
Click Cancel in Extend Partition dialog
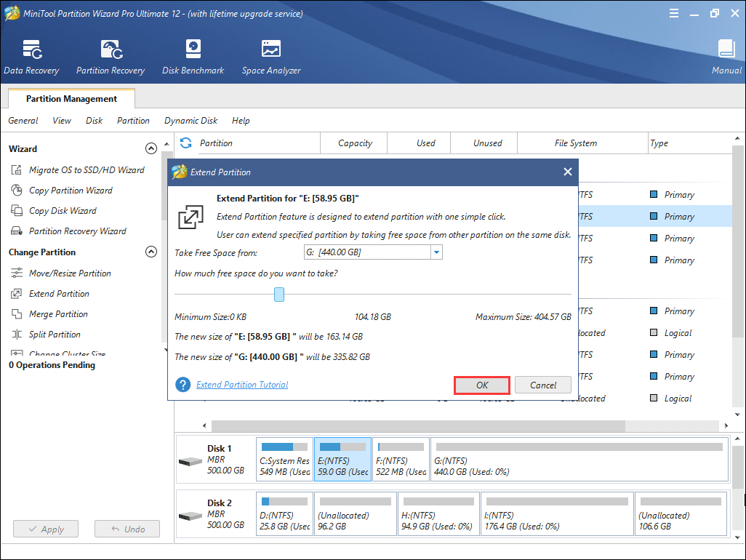click(543, 385)
